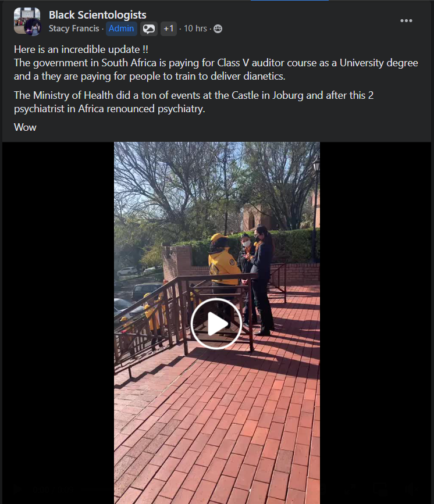Click the black area right of video
The height and width of the screenshot is (504, 434).
point(375,323)
